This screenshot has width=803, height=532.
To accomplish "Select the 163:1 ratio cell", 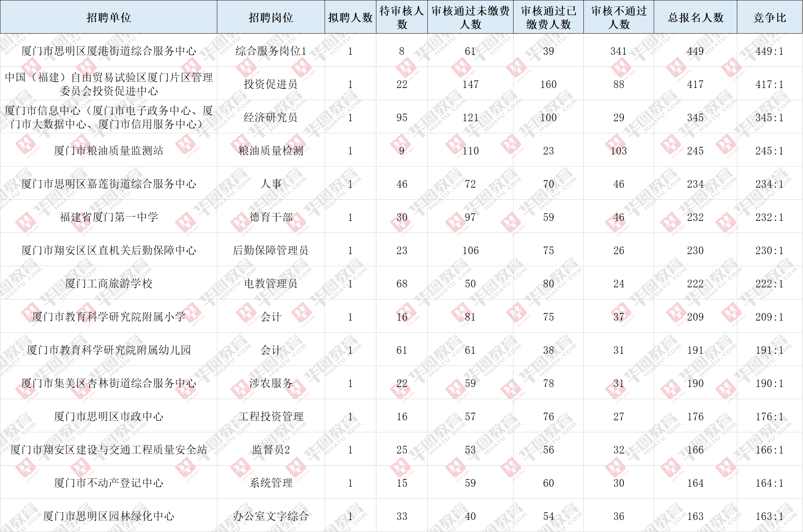I will (770, 515).
